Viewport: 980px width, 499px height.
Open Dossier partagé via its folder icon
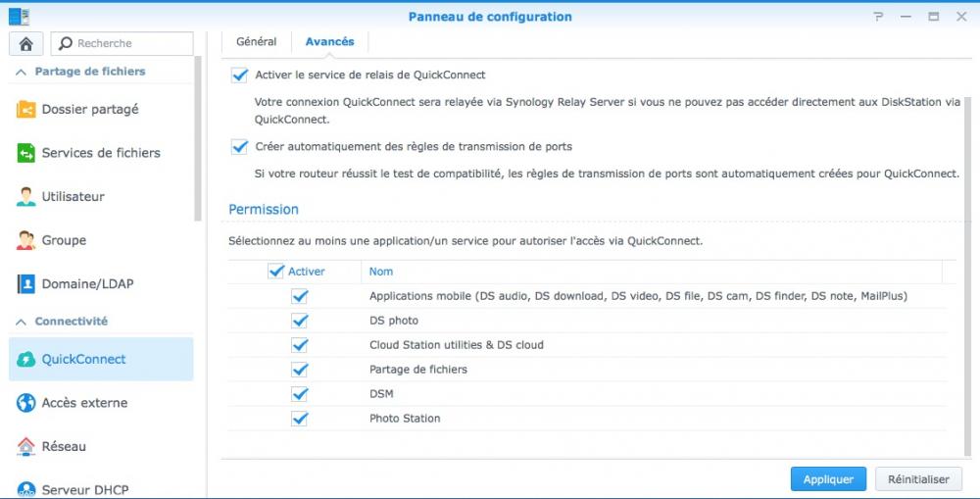click(x=25, y=110)
